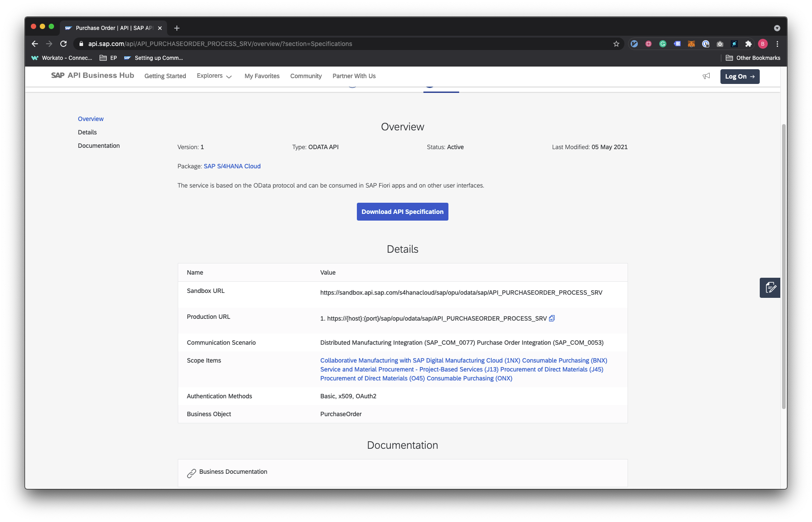Open the Other Bookmarks folder
Viewport: 812px width, 522px height.
(753, 58)
